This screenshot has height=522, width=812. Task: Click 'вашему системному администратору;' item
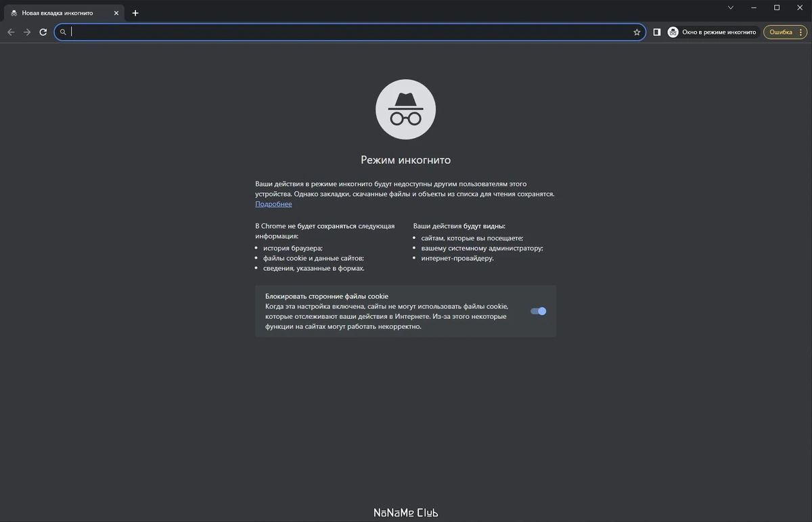[482, 248]
